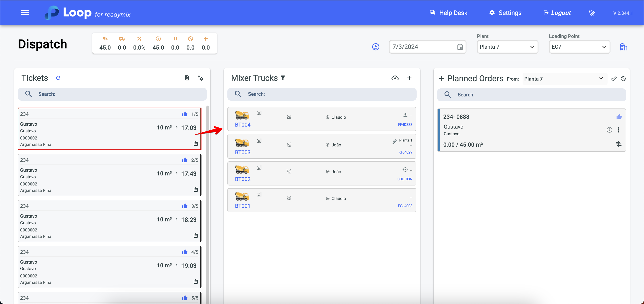
Task: Click the blue download circle near date
Action: tap(375, 47)
